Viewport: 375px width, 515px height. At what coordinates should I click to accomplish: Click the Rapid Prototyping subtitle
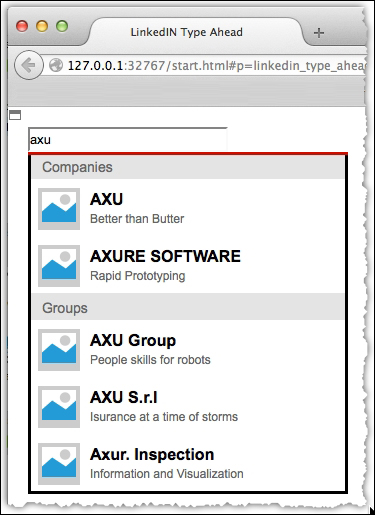point(138,276)
